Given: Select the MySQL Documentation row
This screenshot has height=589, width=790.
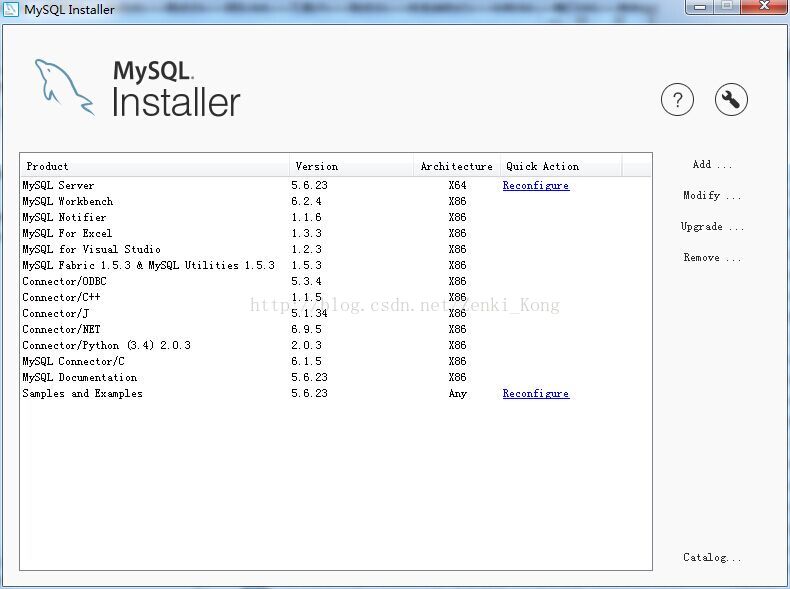Looking at the screenshot, I should [x=336, y=377].
